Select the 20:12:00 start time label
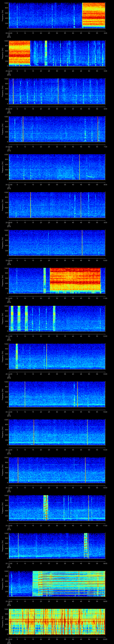This screenshot has height=644, width=114. click(x=9, y=374)
